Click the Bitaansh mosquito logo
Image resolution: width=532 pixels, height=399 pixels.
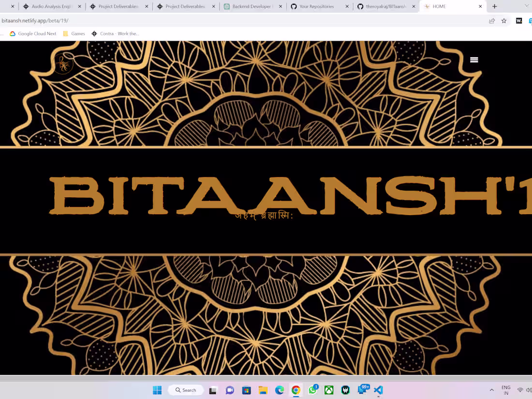[63, 64]
